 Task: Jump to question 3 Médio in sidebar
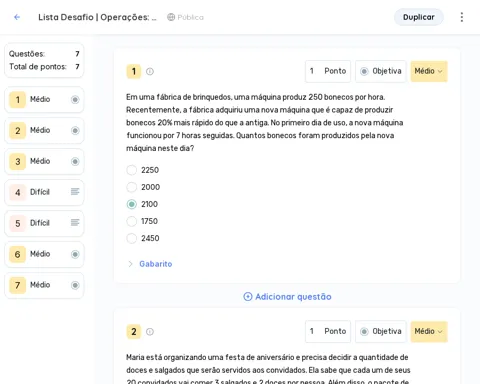(x=44, y=161)
